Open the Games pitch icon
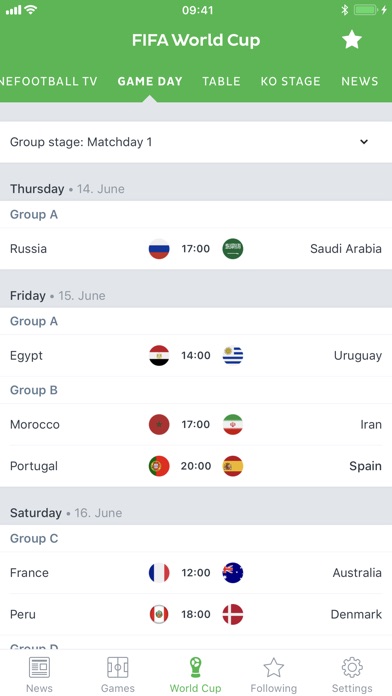The width and height of the screenshot is (392, 696). 118,668
